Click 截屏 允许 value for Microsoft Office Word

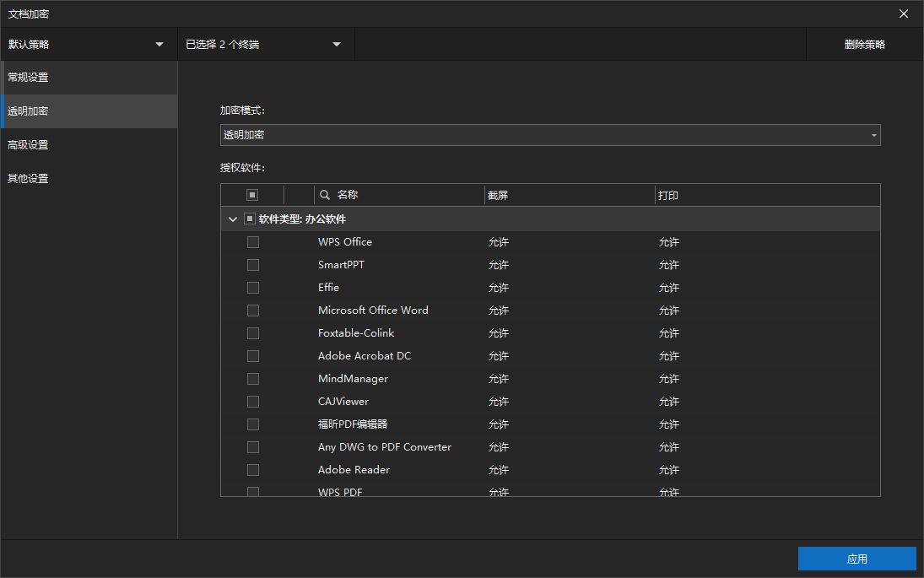point(499,311)
